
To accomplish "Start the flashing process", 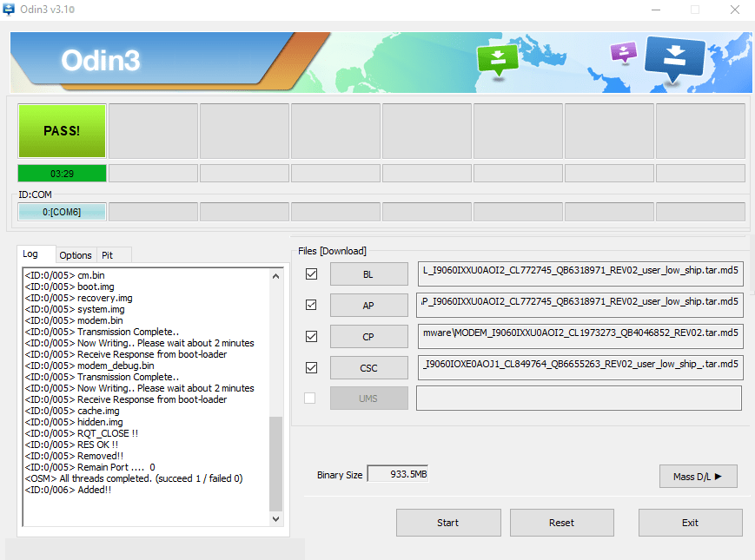I will click(448, 523).
